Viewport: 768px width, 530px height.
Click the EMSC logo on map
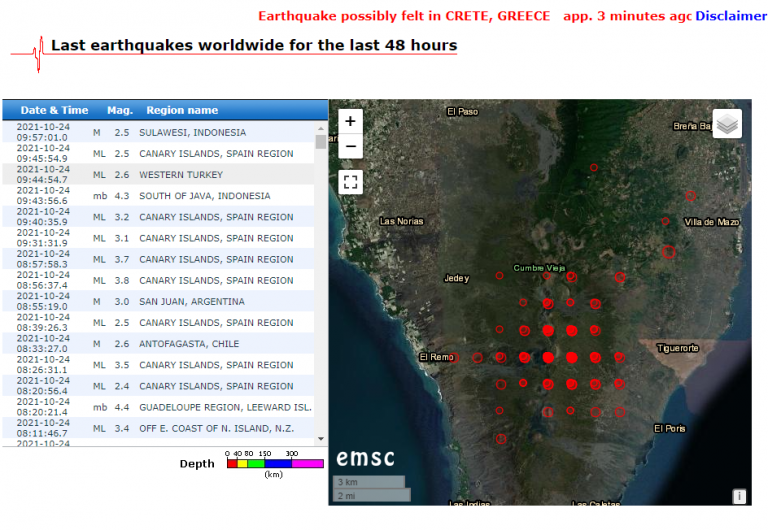pyautogui.click(x=365, y=458)
